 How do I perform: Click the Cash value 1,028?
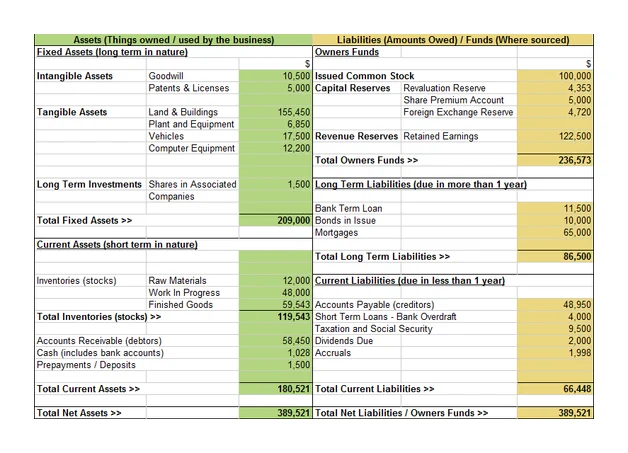pos(299,353)
